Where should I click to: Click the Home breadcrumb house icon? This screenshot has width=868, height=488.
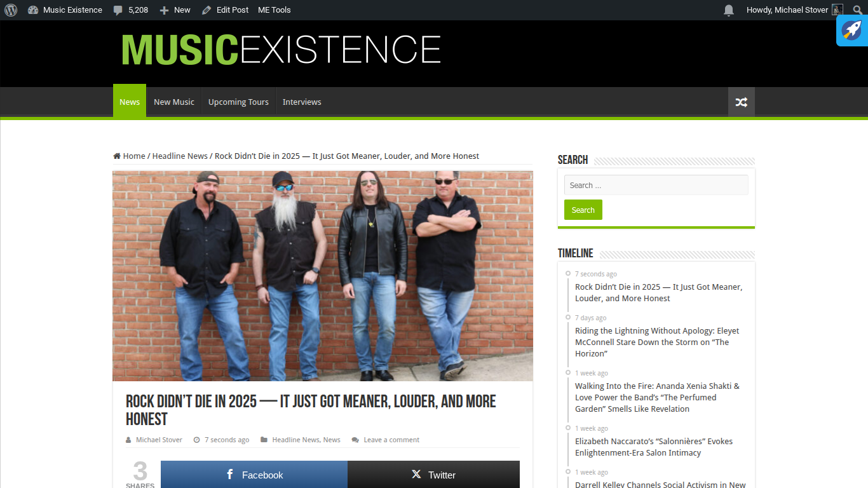tap(117, 156)
